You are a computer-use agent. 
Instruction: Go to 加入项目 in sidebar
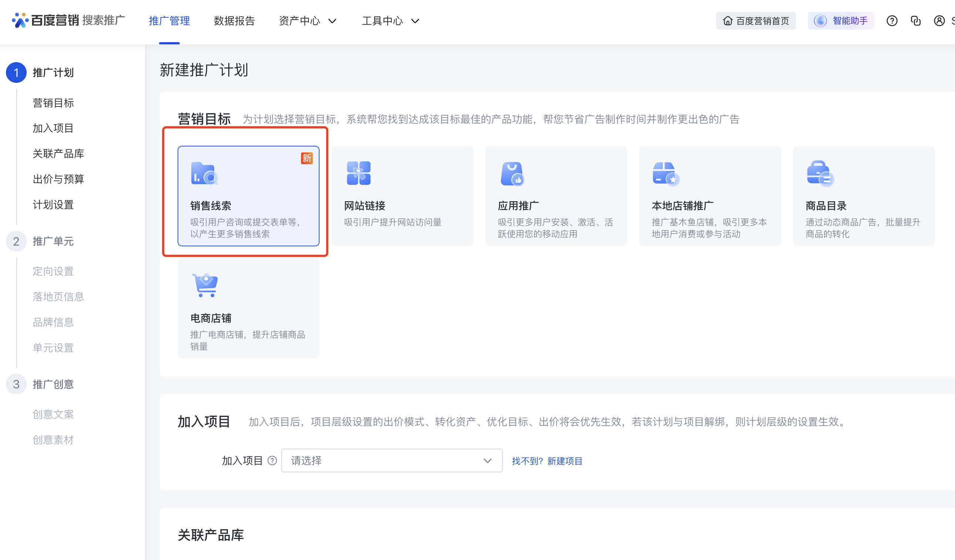pyautogui.click(x=53, y=128)
